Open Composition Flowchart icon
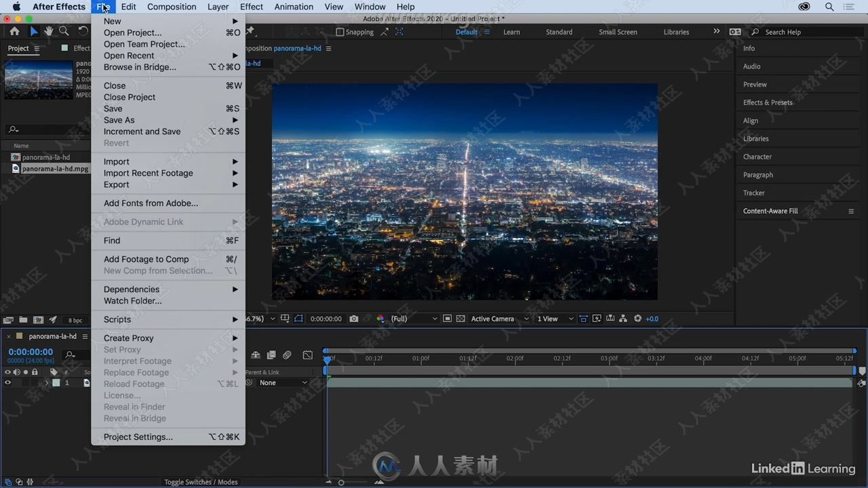Viewport: 868px width, 488px height. (x=624, y=319)
